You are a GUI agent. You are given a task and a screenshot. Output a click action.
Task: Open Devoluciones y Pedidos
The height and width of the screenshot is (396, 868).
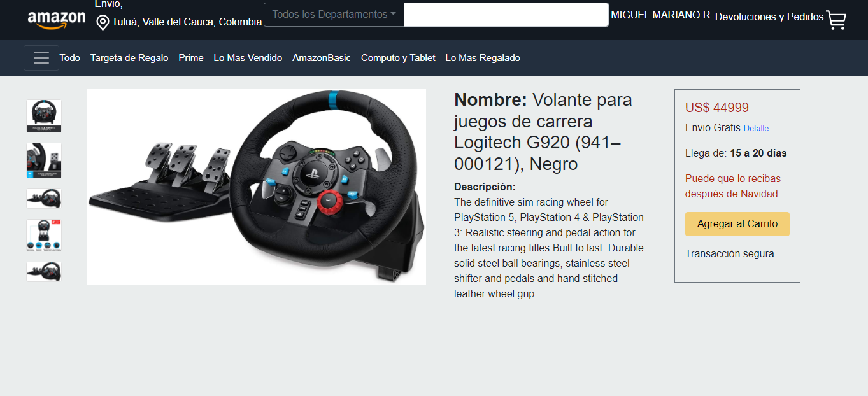769,17
